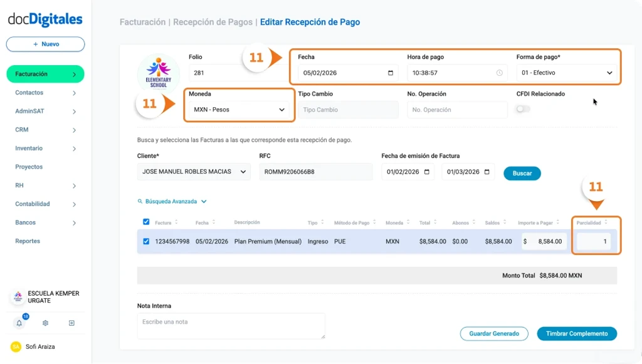
Task: Click the Timbrar Complemento button
Action: pos(576,333)
